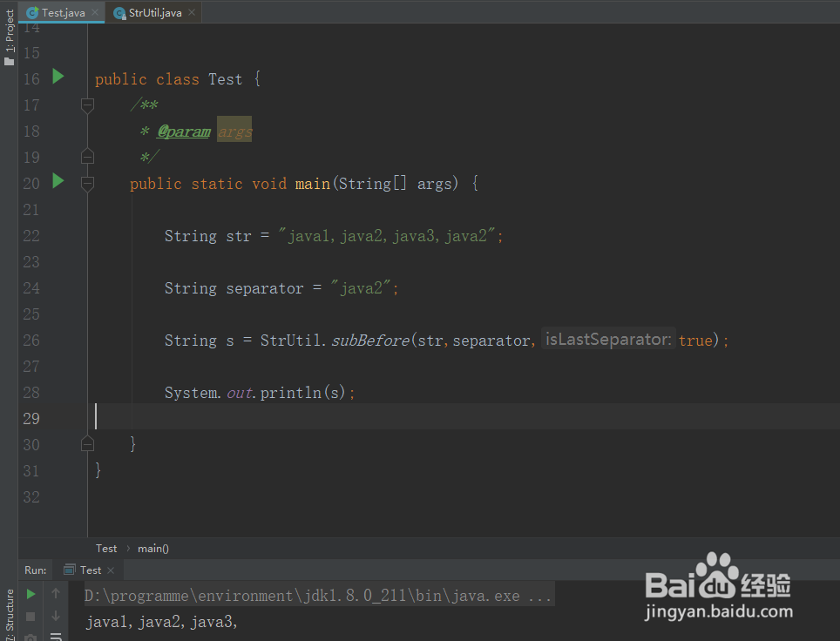Click the Run: panel label

click(x=36, y=570)
